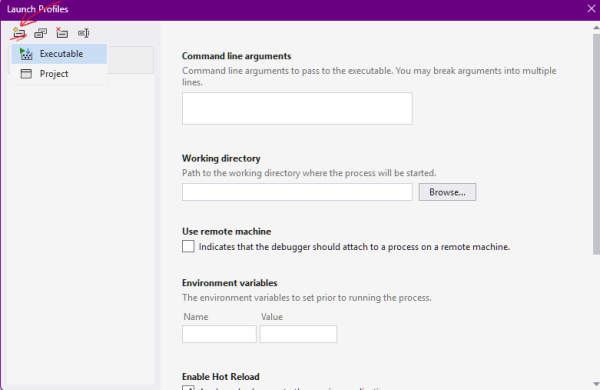Click the Name column label
The image size is (600, 390).
point(196,317)
